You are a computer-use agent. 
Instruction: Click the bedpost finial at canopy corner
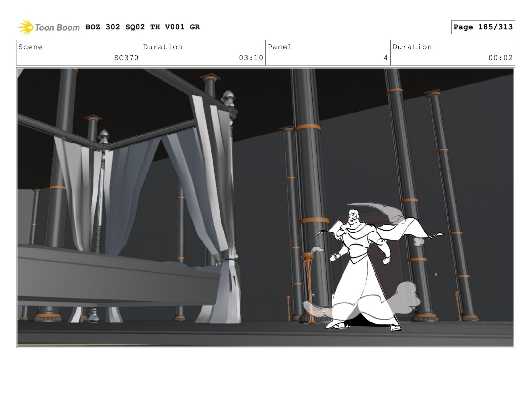(x=228, y=97)
